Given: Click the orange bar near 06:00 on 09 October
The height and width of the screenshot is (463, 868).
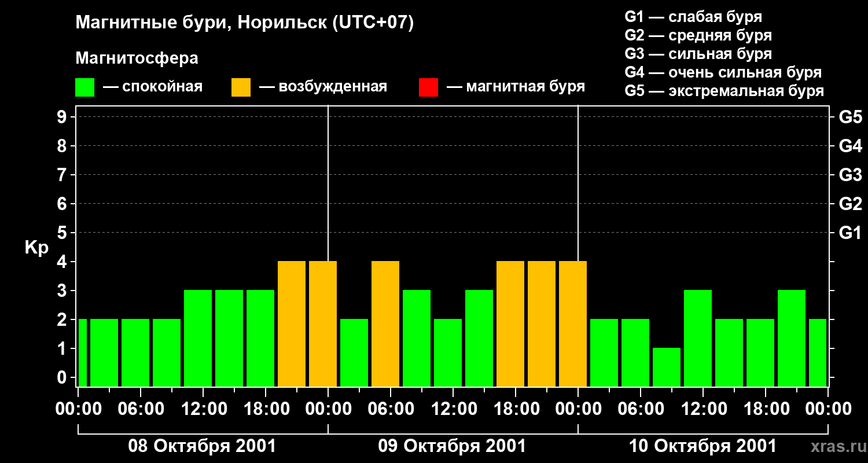Looking at the screenshot, I should pyautogui.click(x=385, y=324).
